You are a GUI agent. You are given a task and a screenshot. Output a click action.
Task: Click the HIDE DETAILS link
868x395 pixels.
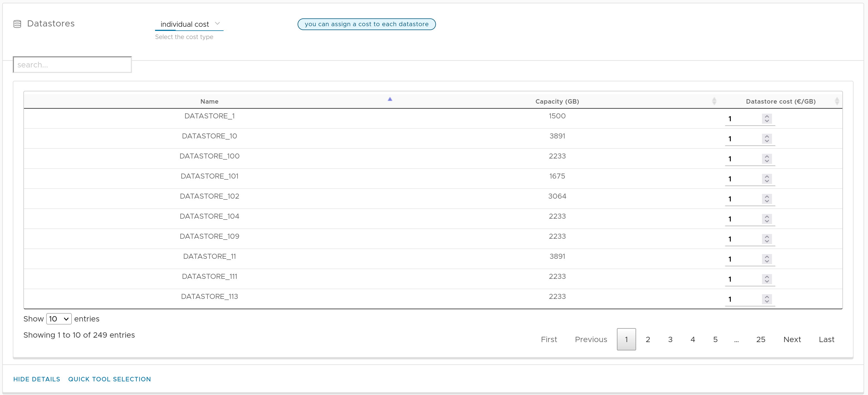(37, 379)
